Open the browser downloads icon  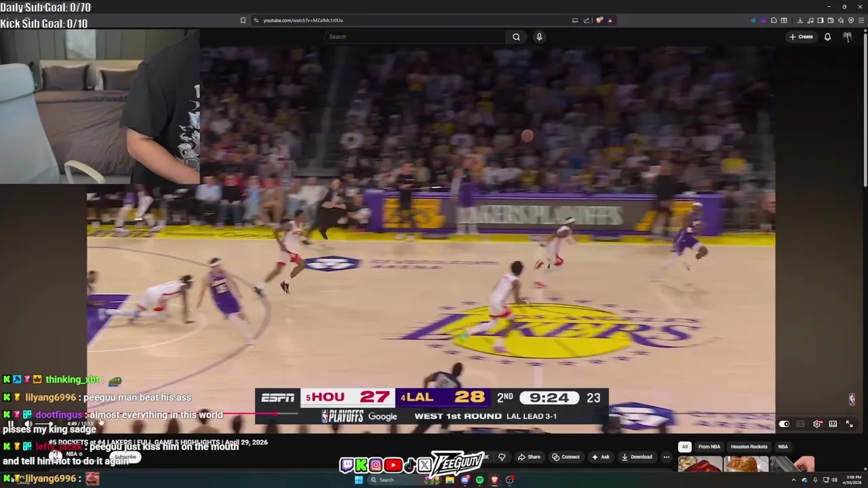(x=800, y=20)
